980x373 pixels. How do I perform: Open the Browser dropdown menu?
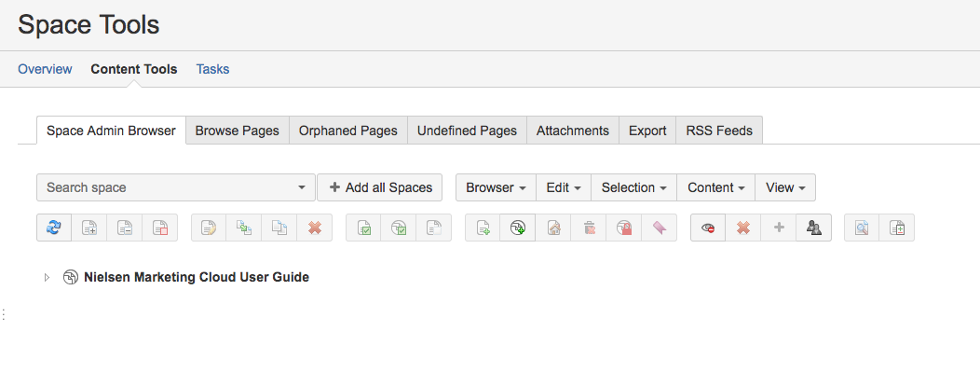coord(496,187)
